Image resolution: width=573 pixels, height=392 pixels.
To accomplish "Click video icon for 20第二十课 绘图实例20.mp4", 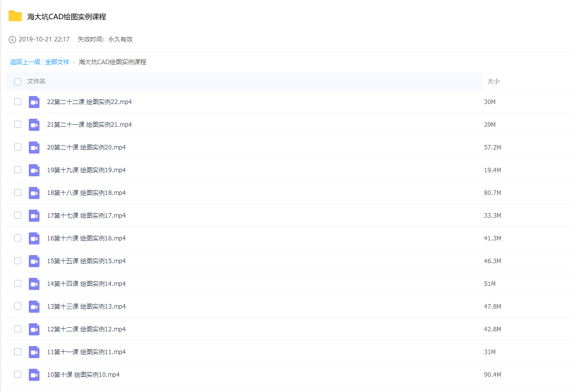I will tap(34, 147).
